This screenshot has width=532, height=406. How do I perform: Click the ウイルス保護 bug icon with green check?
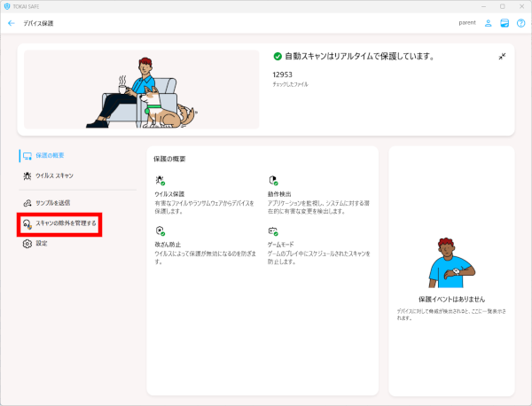(x=160, y=180)
